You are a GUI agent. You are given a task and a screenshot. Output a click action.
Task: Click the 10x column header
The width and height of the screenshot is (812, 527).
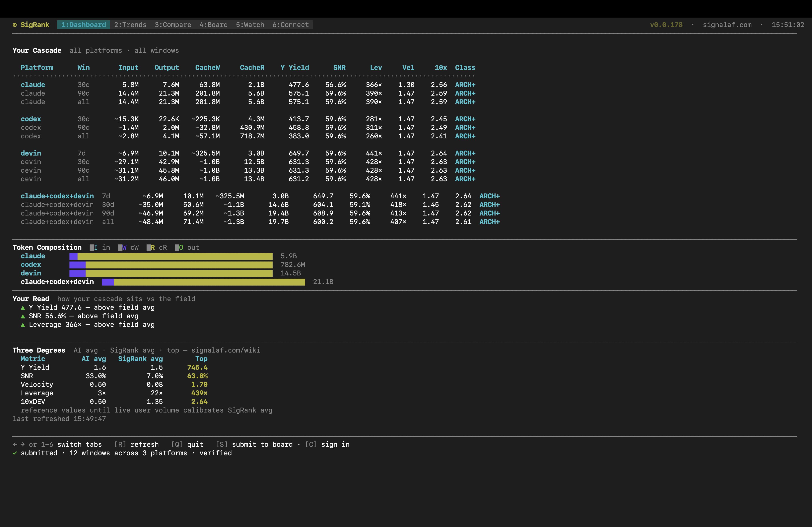tap(441, 67)
